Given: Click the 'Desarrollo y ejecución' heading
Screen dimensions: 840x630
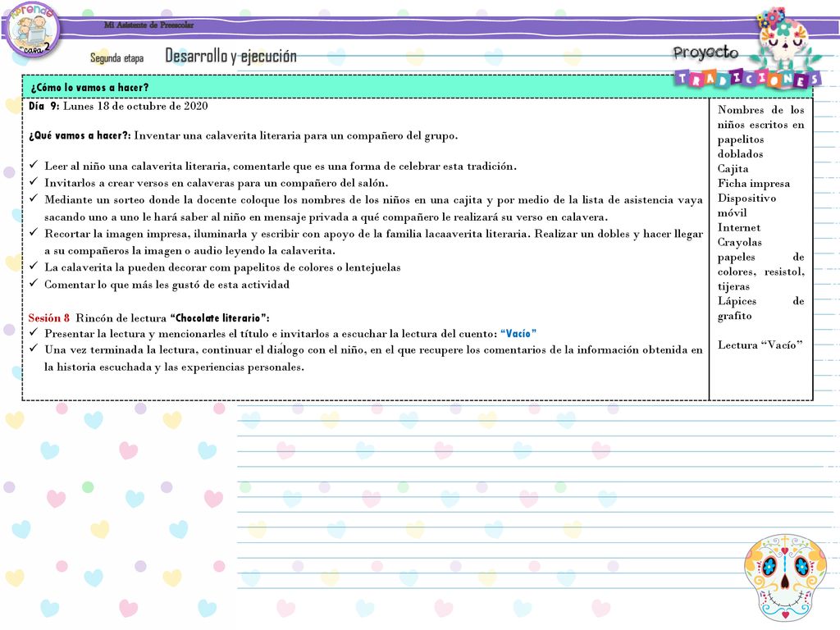Looking at the screenshot, I should 231,56.
